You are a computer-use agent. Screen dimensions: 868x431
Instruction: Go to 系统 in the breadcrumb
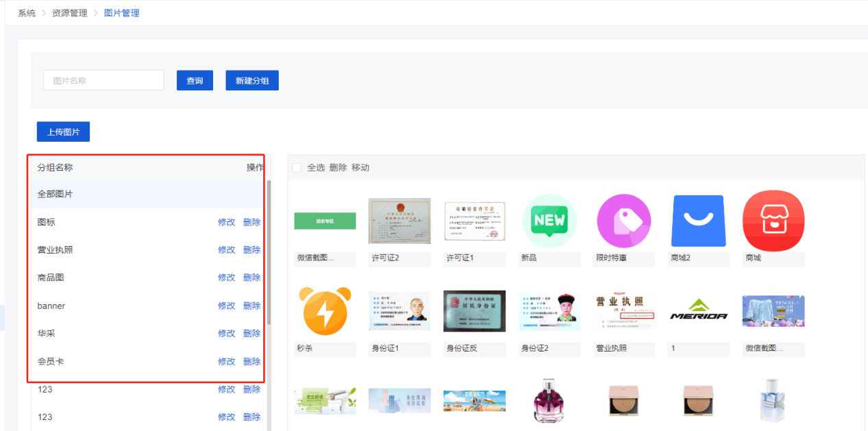click(x=27, y=13)
